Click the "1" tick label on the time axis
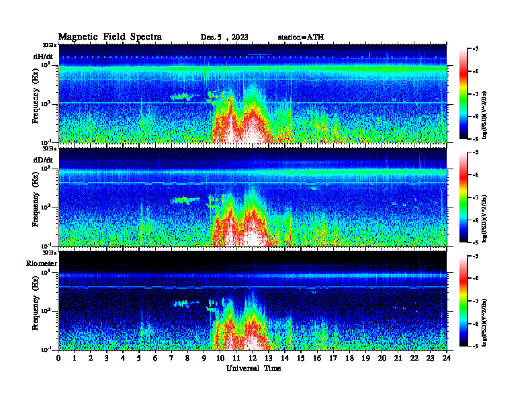This screenshot has height=411, width=532. click(x=75, y=358)
